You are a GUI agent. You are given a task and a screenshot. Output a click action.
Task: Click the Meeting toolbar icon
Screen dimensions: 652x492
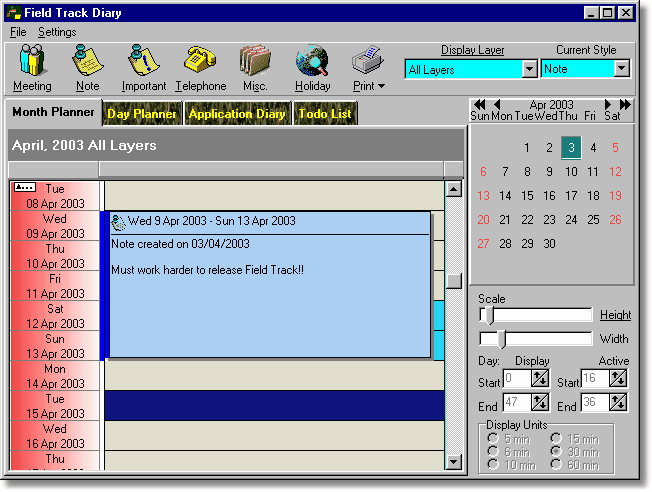point(32,60)
